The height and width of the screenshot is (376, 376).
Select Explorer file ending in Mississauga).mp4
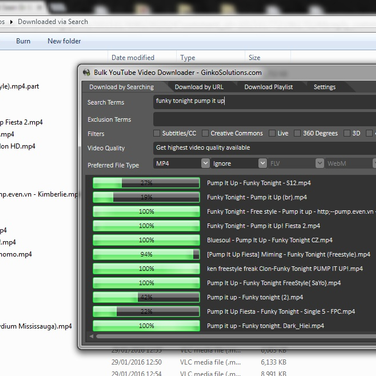pos(36,326)
